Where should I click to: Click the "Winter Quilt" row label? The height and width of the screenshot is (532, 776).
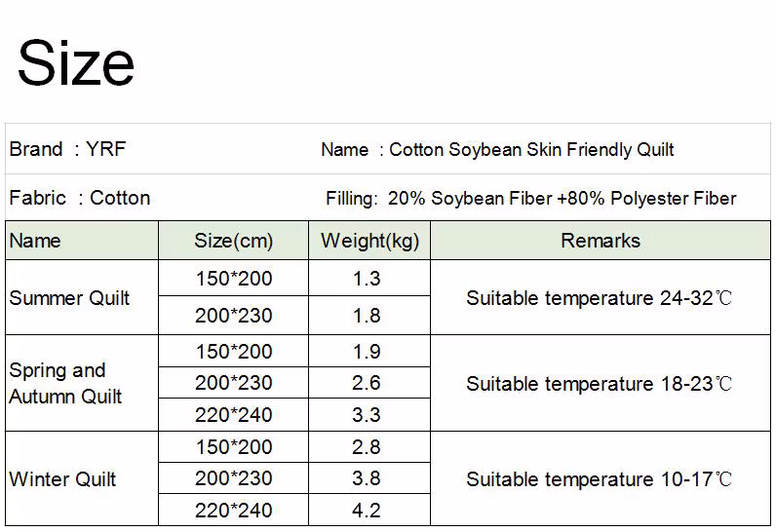point(62,479)
